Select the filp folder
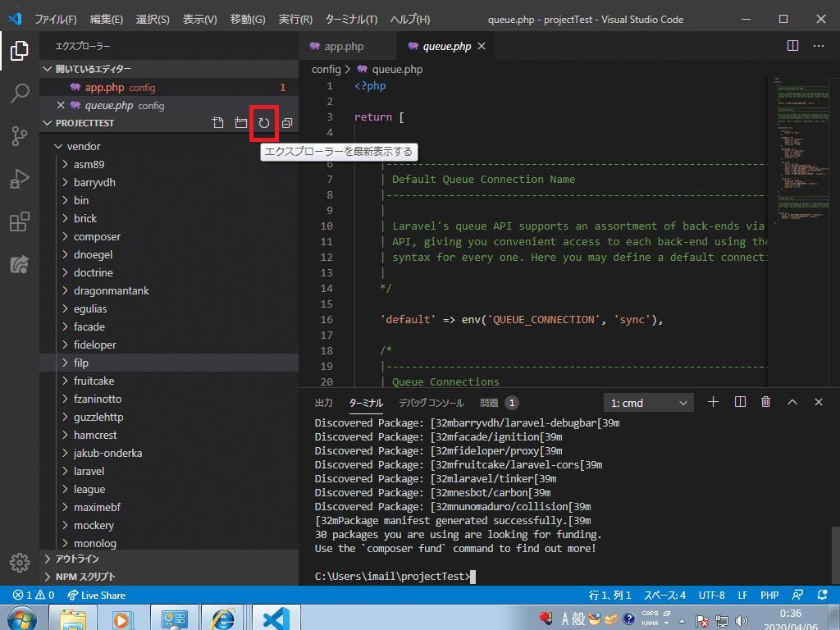This screenshot has height=630, width=840. tap(169, 363)
